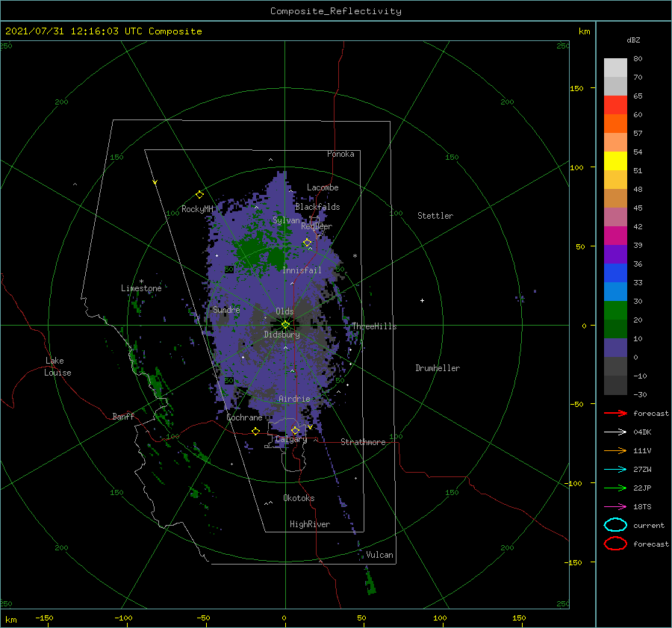672x628 pixels.
Task: Click the cyan current ellipse legend icon
Action: click(x=615, y=525)
